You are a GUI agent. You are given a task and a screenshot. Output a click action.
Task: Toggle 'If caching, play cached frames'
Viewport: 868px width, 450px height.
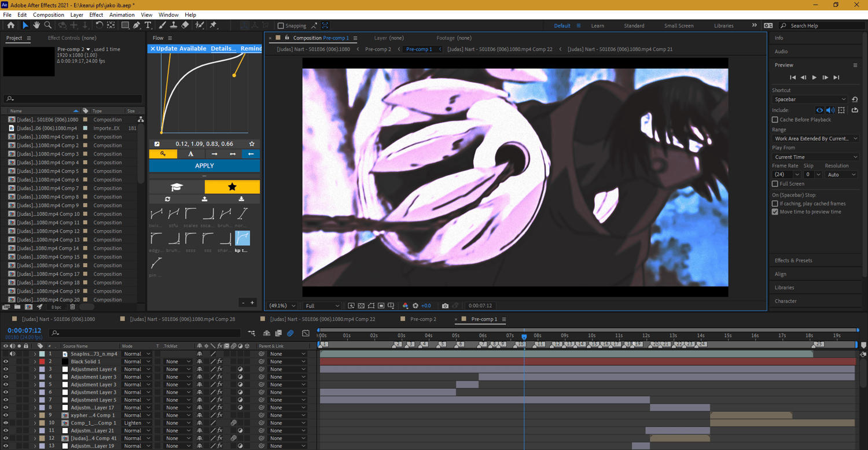tap(775, 204)
